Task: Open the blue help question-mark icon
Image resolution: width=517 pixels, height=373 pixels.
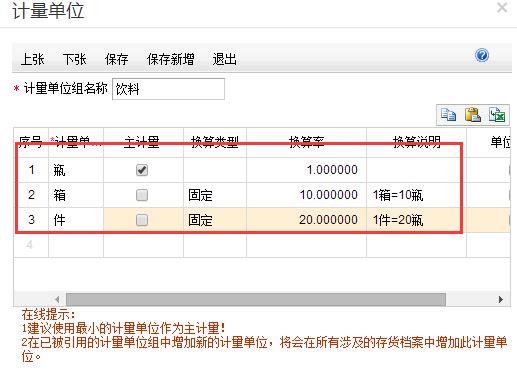Action: tap(482, 55)
